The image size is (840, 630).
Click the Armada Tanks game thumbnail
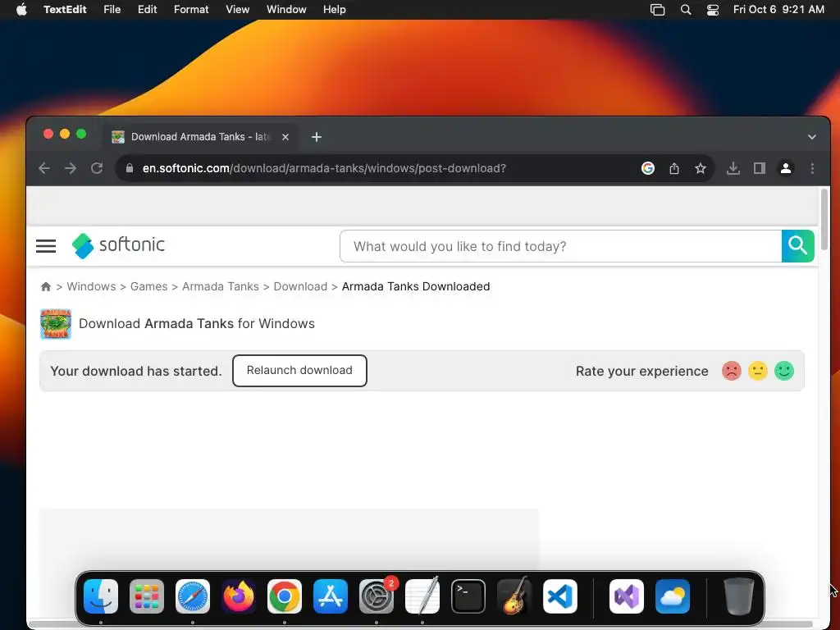point(56,323)
